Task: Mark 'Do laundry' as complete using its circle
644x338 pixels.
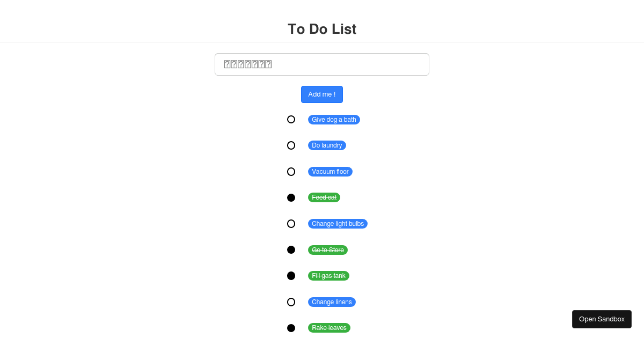Action: [291, 145]
